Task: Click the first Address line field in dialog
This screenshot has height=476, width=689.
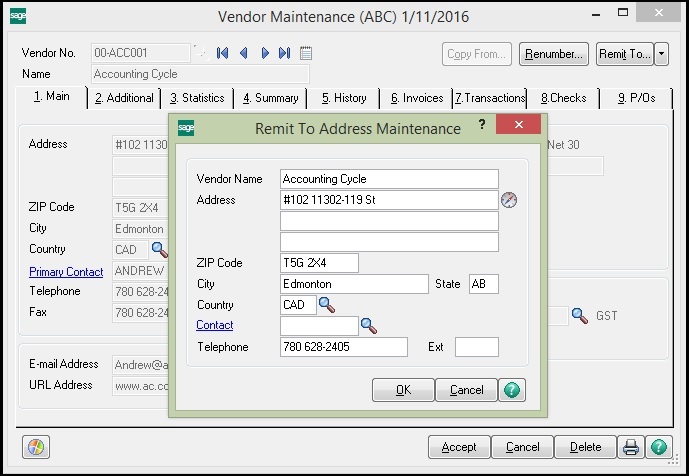Action: [x=389, y=200]
